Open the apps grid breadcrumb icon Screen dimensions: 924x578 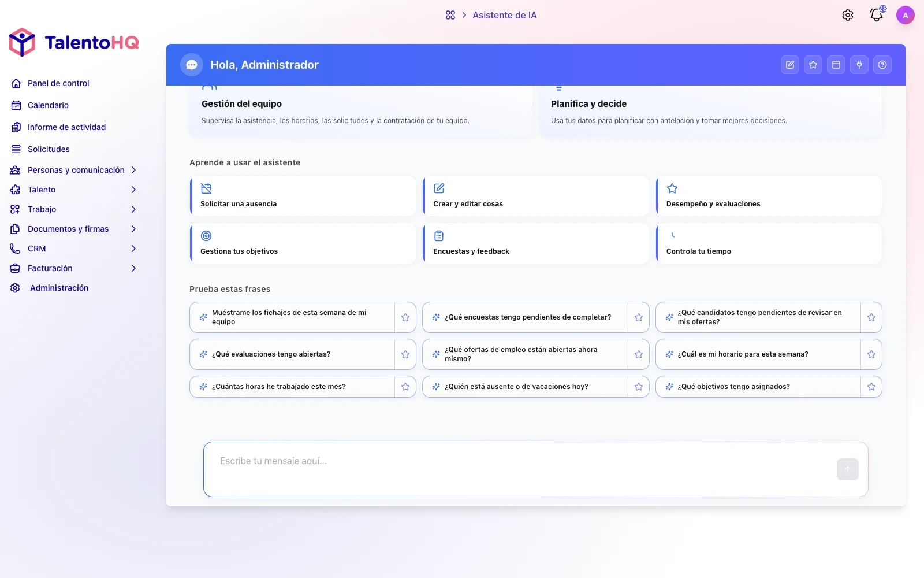pos(450,15)
